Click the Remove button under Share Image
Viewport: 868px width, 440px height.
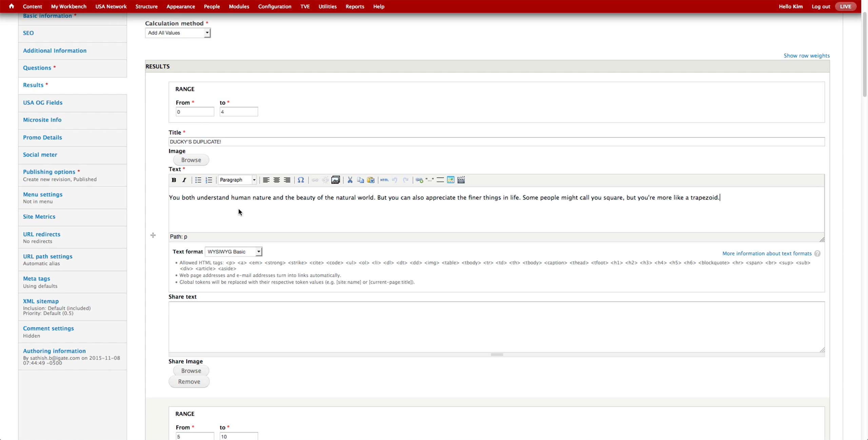(189, 382)
